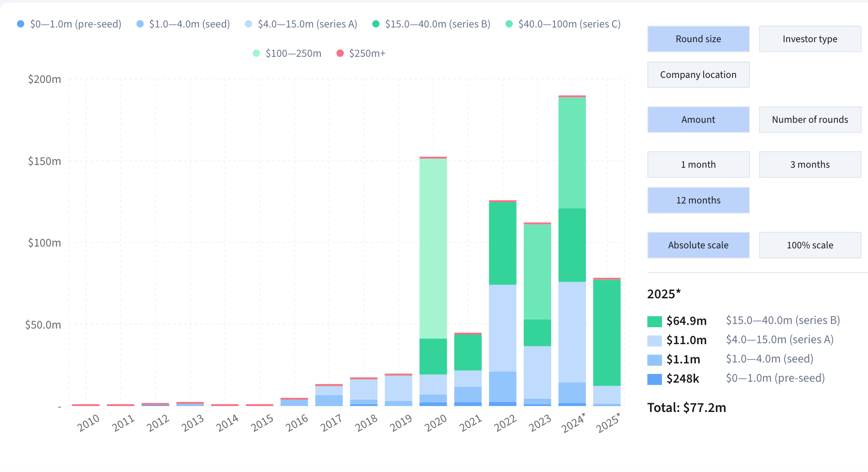Click the series B legend dot

[376, 24]
